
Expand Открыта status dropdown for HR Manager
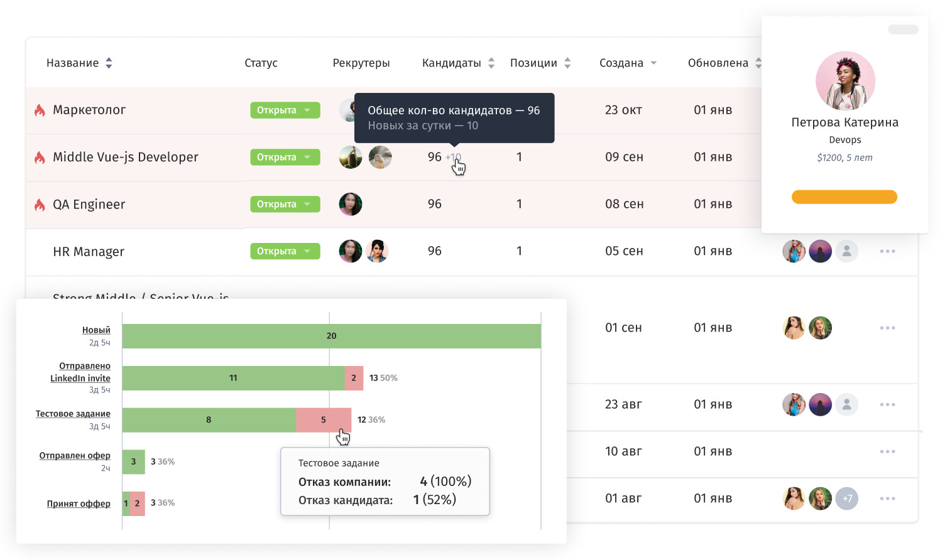point(307,251)
